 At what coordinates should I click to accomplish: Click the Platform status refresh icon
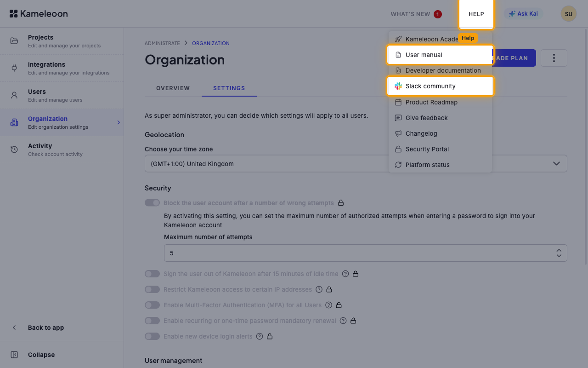coord(398,165)
